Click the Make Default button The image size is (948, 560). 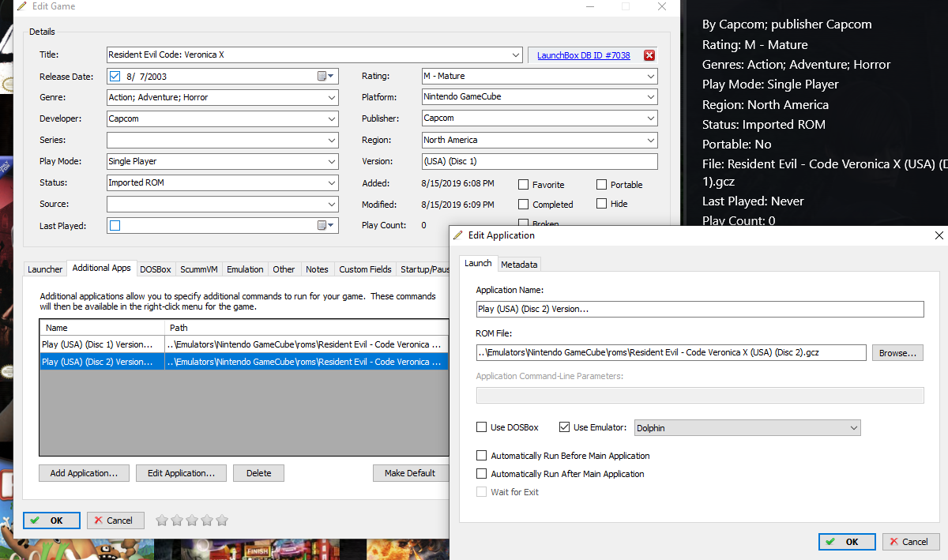[410, 473]
